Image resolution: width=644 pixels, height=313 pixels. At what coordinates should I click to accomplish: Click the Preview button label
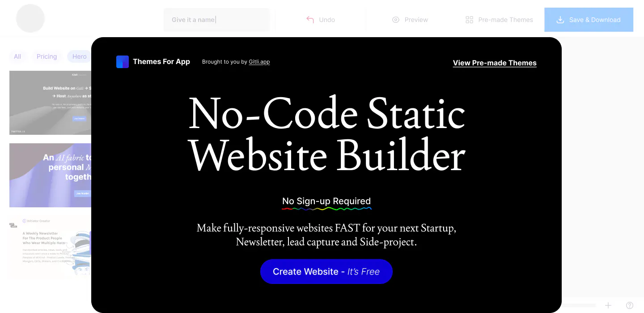click(x=416, y=20)
